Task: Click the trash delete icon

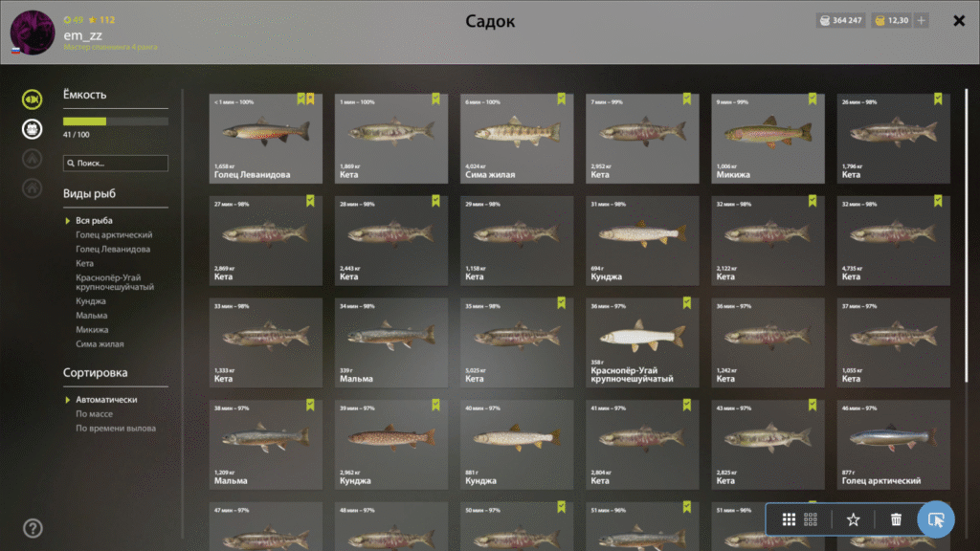Action: tap(896, 519)
